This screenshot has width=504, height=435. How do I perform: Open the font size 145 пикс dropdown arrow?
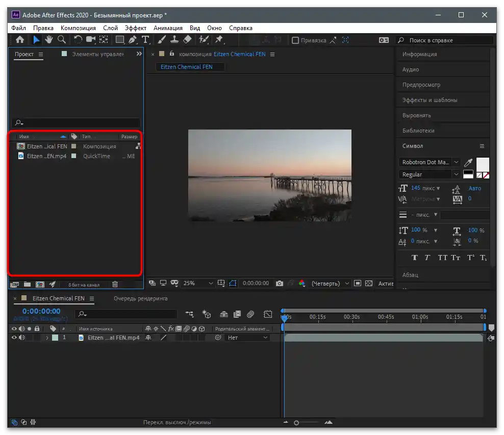(x=438, y=188)
